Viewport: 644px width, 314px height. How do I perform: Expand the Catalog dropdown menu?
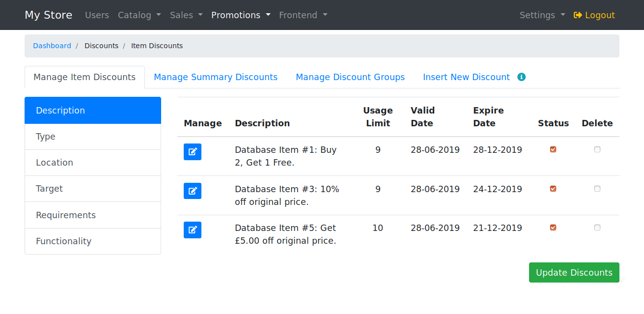pyautogui.click(x=139, y=15)
